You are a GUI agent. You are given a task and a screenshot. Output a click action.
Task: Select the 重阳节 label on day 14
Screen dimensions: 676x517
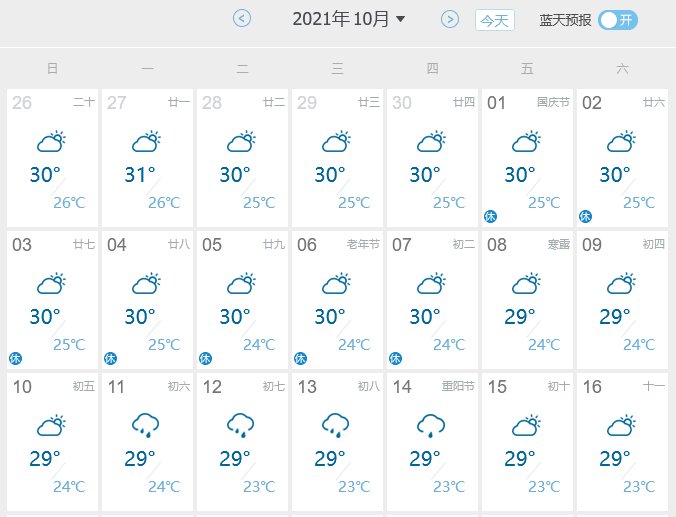458,386
